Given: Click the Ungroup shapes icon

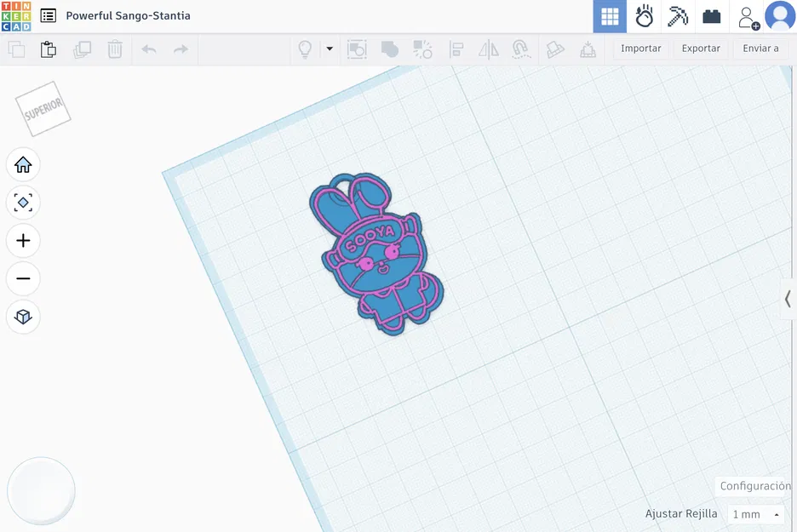Looking at the screenshot, I should coord(422,49).
